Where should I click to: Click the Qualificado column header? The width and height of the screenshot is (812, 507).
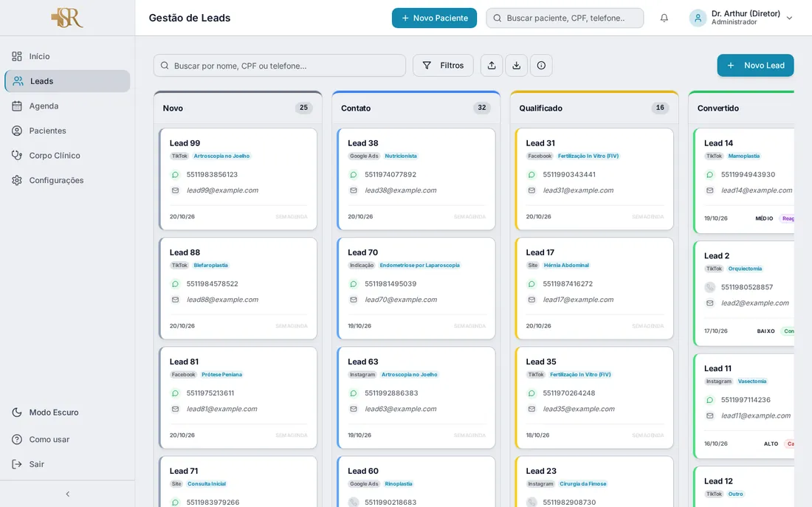point(594,108)
